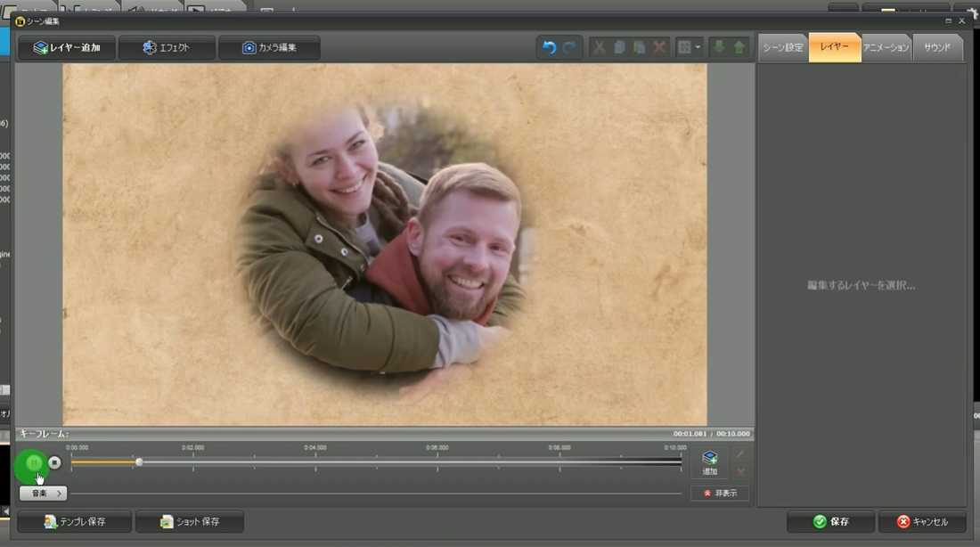This screenshot has width=980, height=547.
Task: Click the copy icon in toolbar
Action: pos(619,48)
